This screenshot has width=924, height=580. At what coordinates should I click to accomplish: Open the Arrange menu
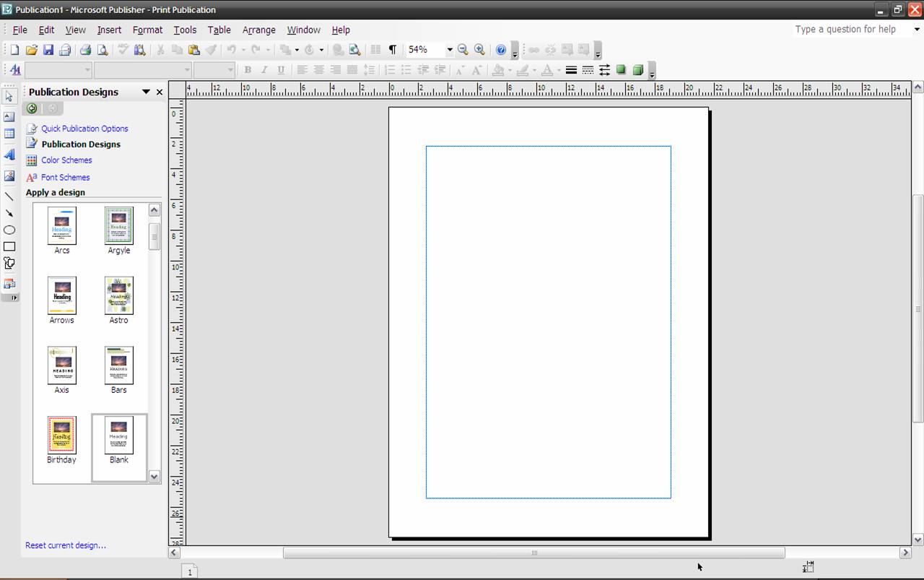point(258,30)
